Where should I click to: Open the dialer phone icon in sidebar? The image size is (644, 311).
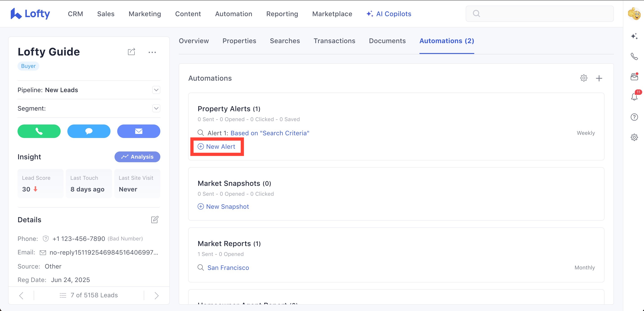coord(634,57)
